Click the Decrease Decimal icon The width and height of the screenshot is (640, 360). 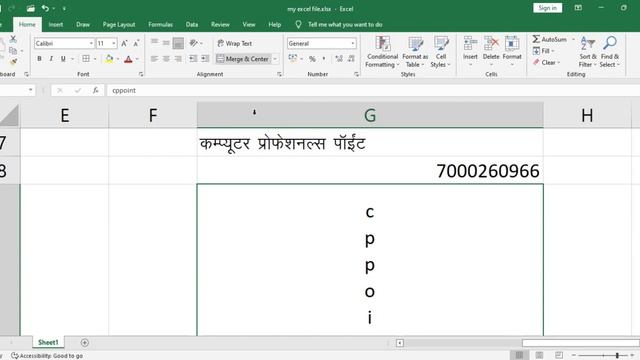(x=351, y=59)
